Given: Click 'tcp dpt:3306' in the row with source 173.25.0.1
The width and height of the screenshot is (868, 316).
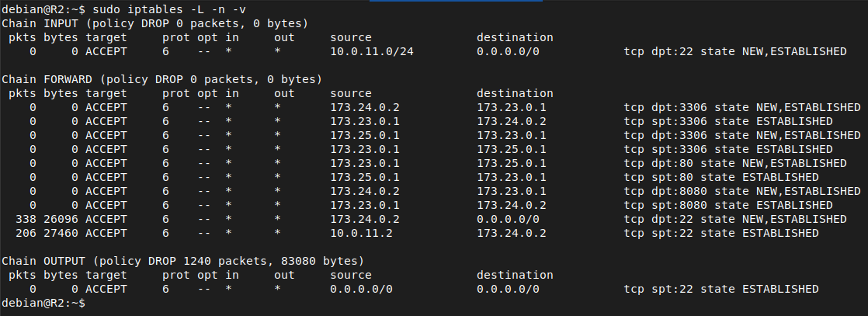Looking at the screenshot, I should pyautogui.click(x=665, y=135).
